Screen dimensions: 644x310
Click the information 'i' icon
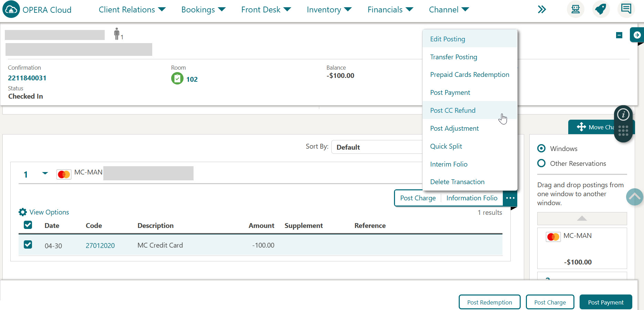coord(623,114)
